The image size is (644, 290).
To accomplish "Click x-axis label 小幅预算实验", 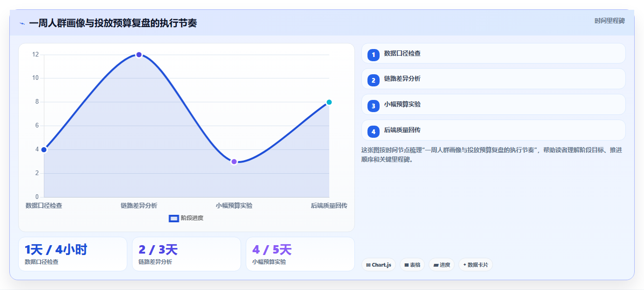I will [x=234, y=205].
